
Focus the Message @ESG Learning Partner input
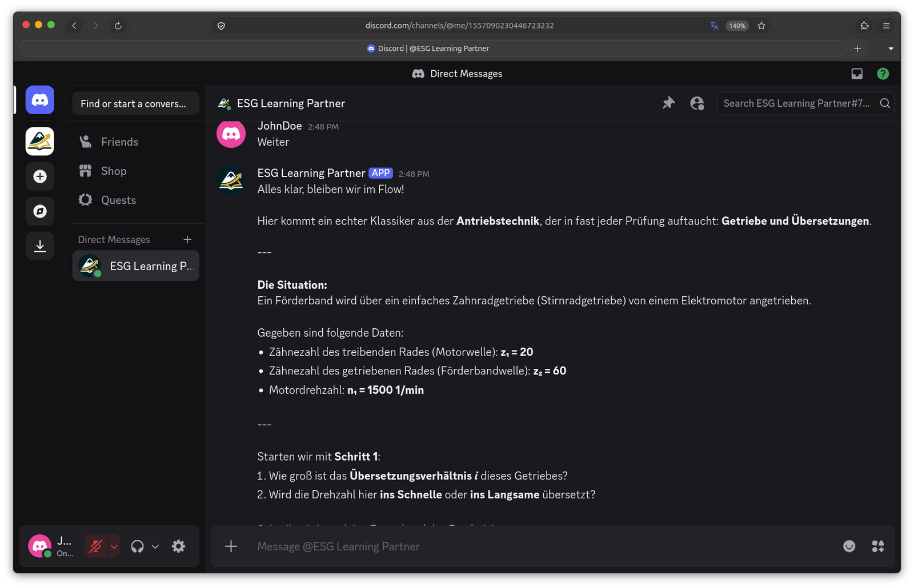click(543, 546)
